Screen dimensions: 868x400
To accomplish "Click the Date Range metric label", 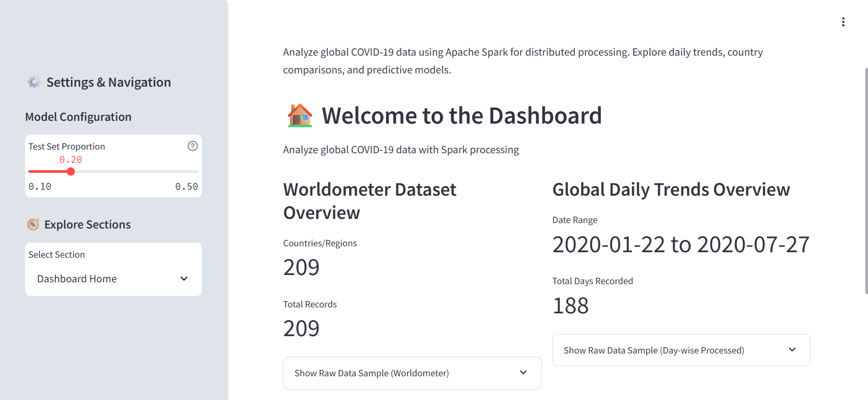I will point(575,220).
